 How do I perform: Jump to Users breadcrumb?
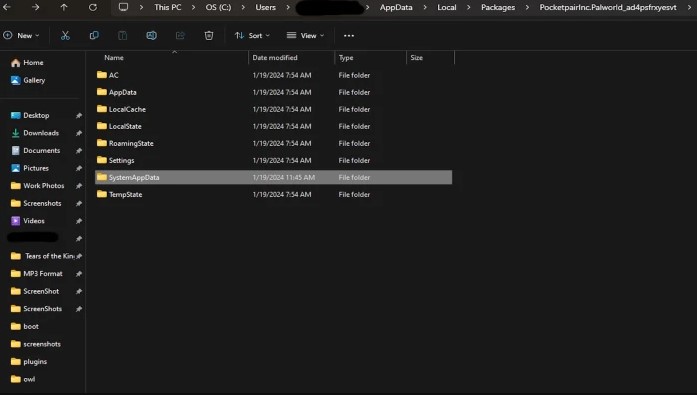[265, 8]
